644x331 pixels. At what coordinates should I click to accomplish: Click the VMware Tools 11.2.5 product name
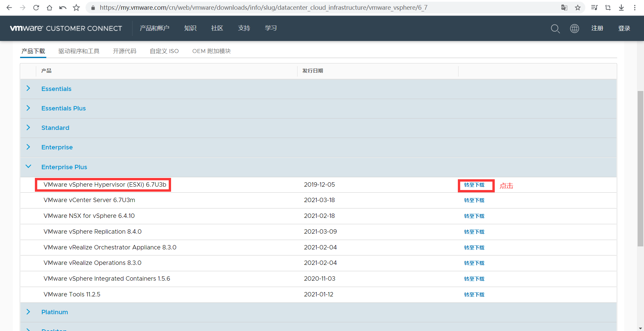point(72,294)
